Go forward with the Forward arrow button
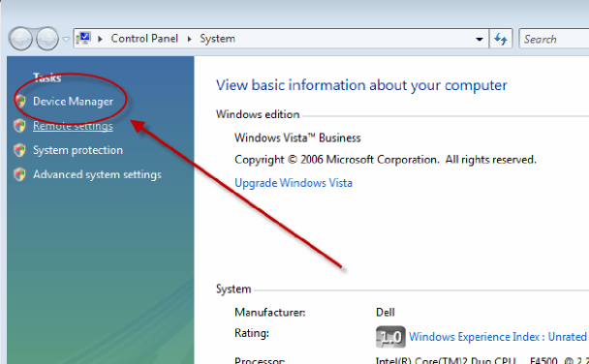This screenshot has width=589, height=364. [47, 39]
